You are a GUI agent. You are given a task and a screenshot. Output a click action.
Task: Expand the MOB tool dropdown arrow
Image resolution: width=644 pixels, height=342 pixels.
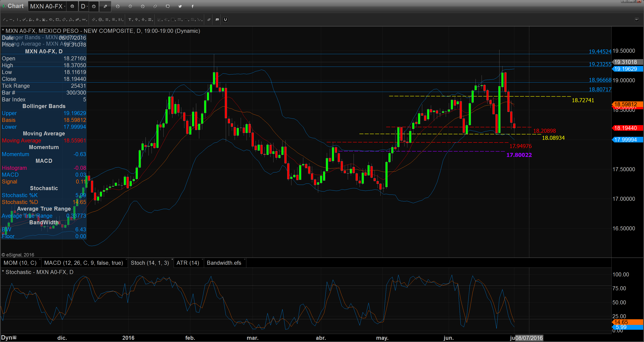point(182,21)
